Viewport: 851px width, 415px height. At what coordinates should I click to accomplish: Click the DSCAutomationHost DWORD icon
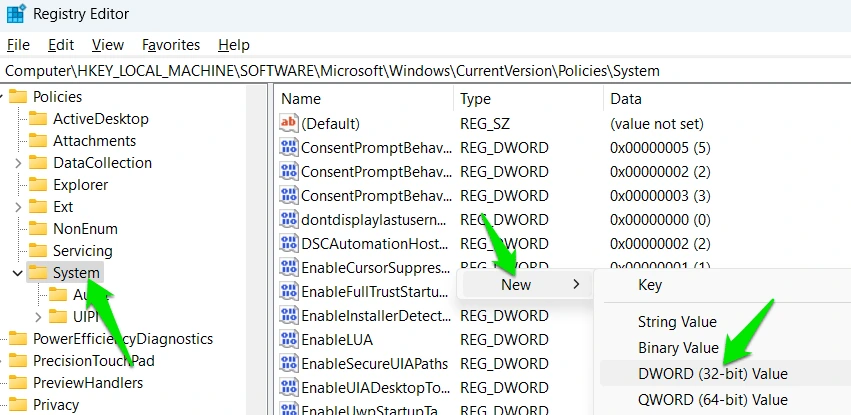[x=289, y=244]
